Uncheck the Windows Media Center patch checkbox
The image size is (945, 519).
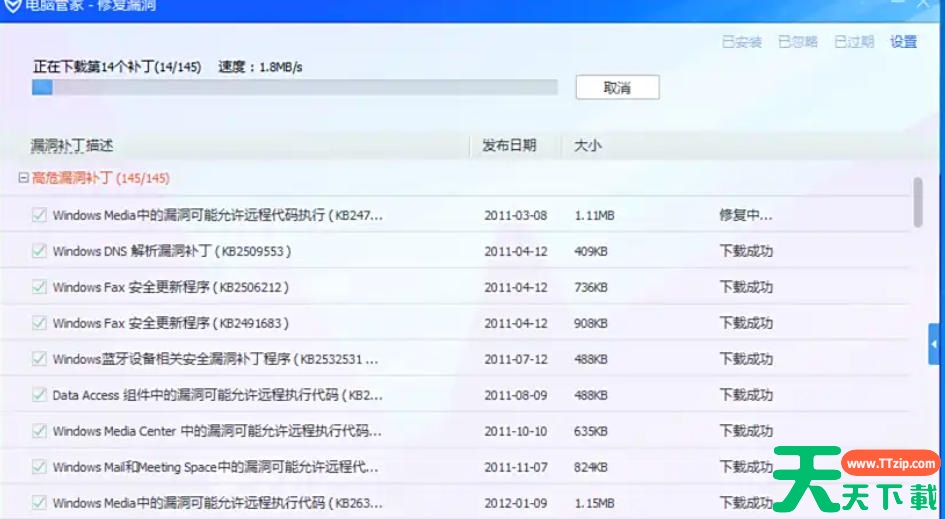tap(39, 431)
